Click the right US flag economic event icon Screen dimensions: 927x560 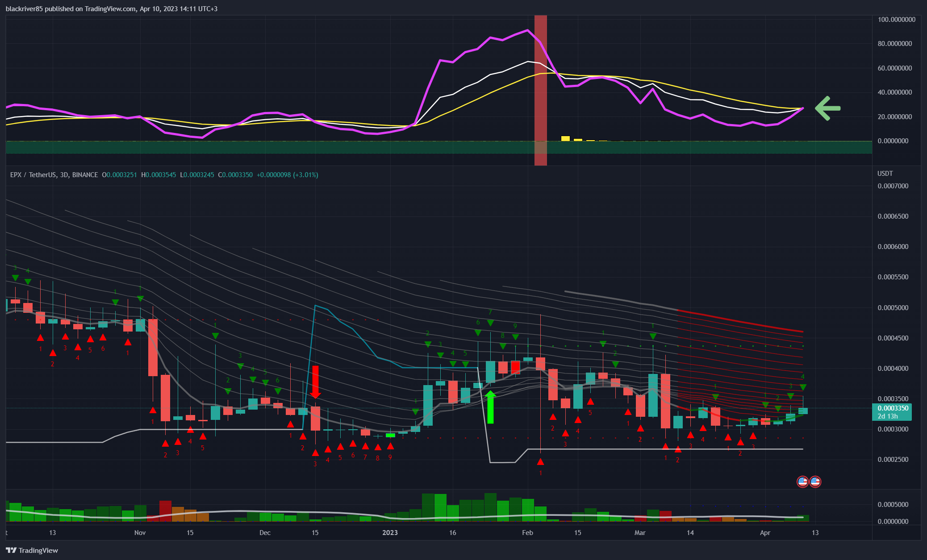pos(815,481)
